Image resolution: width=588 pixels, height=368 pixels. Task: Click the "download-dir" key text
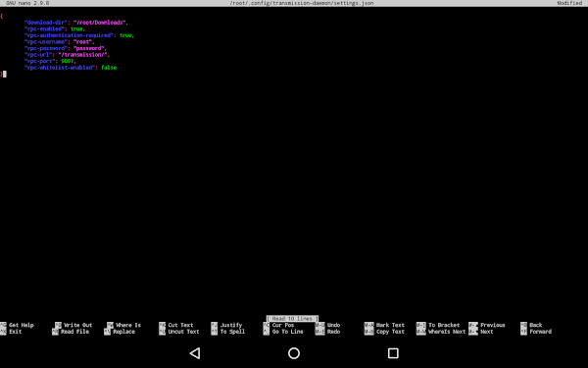46,23
